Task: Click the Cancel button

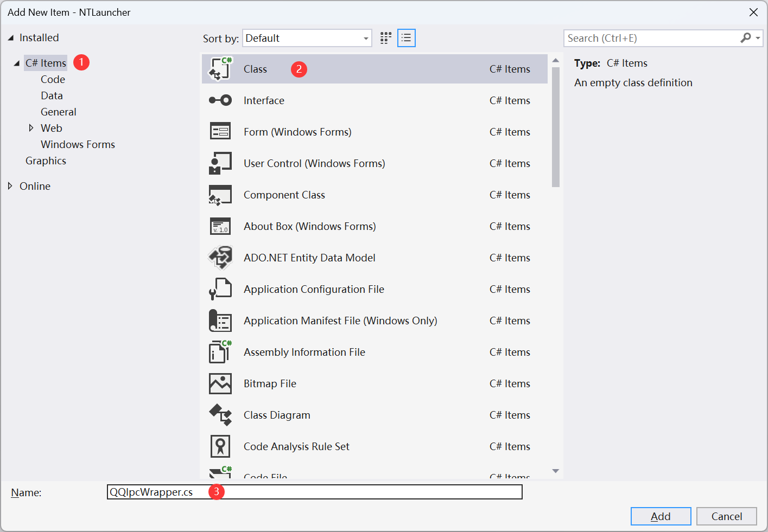Action: point(727,516)
